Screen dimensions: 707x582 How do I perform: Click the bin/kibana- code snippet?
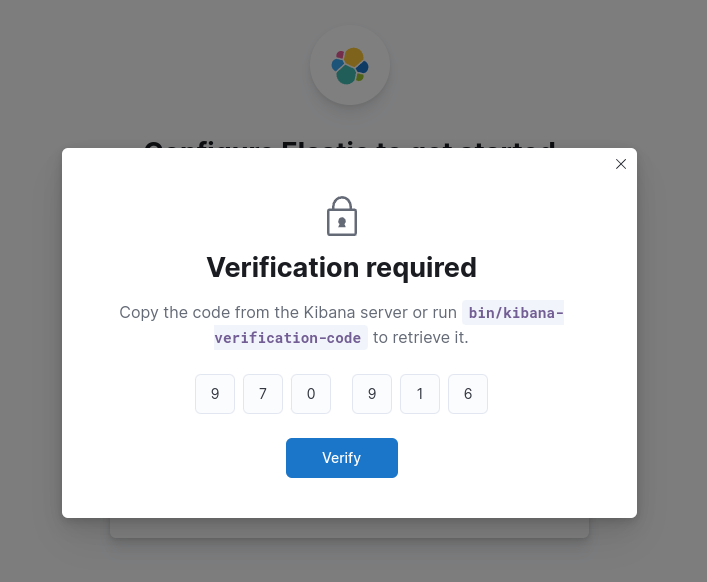(x=515, y=313)
